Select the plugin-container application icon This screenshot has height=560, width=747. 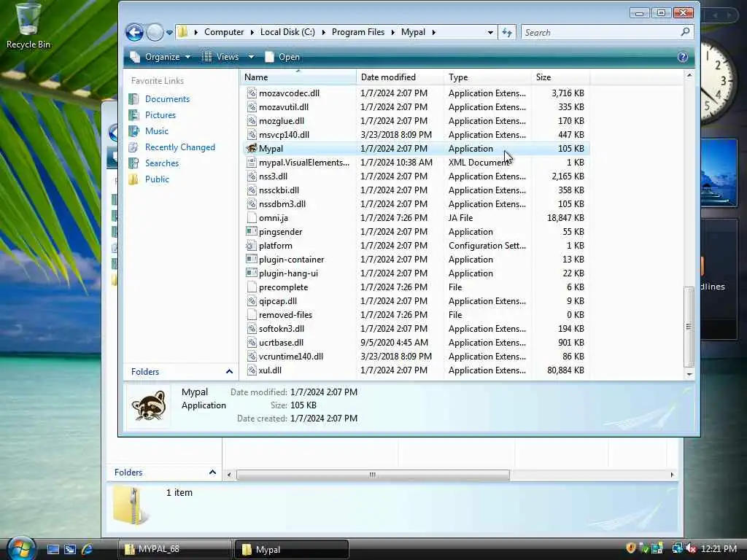(x=252, y=259)
